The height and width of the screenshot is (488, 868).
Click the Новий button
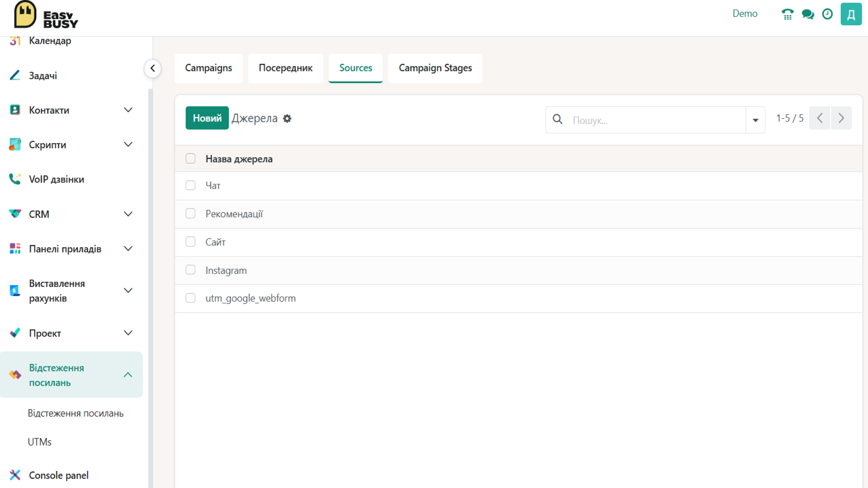pos(207,118)
